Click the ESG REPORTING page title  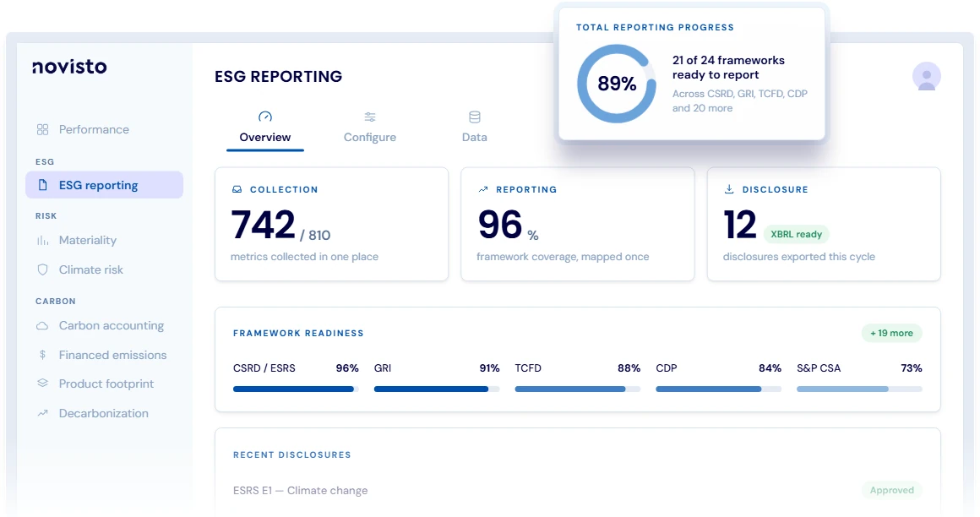point(279,76)
